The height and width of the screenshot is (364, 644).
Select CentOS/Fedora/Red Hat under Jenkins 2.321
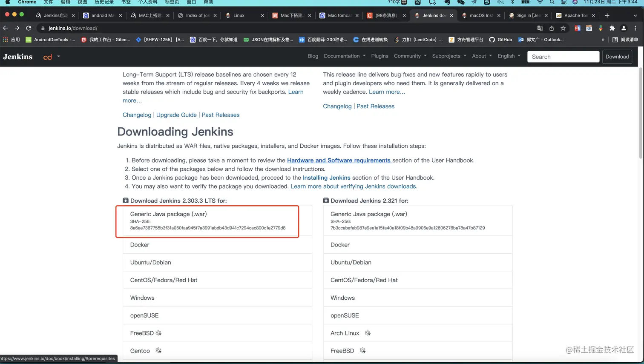pyautogui.click(x=417, y=280)
